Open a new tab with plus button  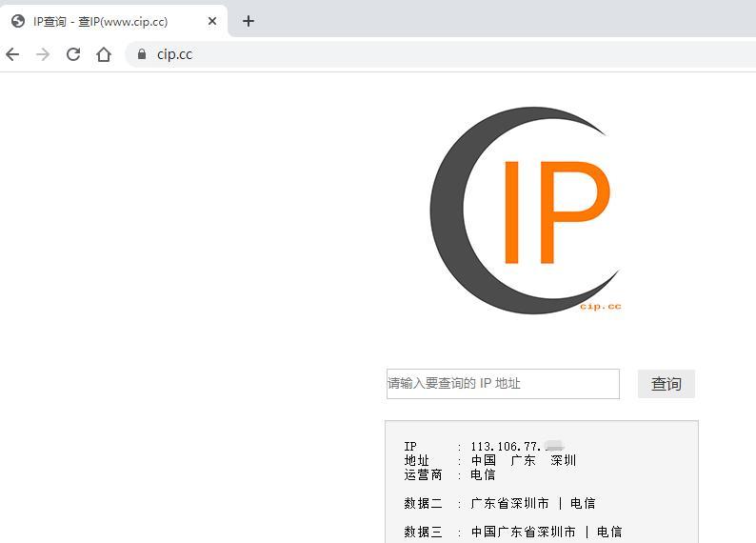pos(249,21)
